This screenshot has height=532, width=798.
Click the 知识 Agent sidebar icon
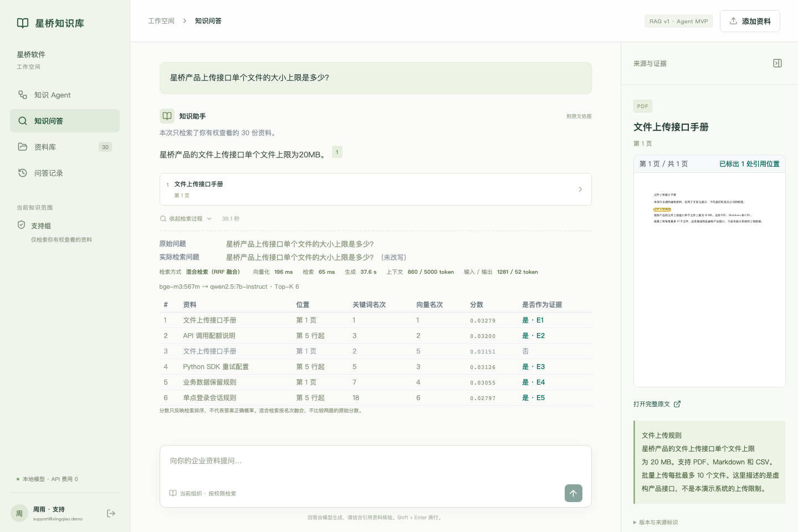click(x=23, y=95)
